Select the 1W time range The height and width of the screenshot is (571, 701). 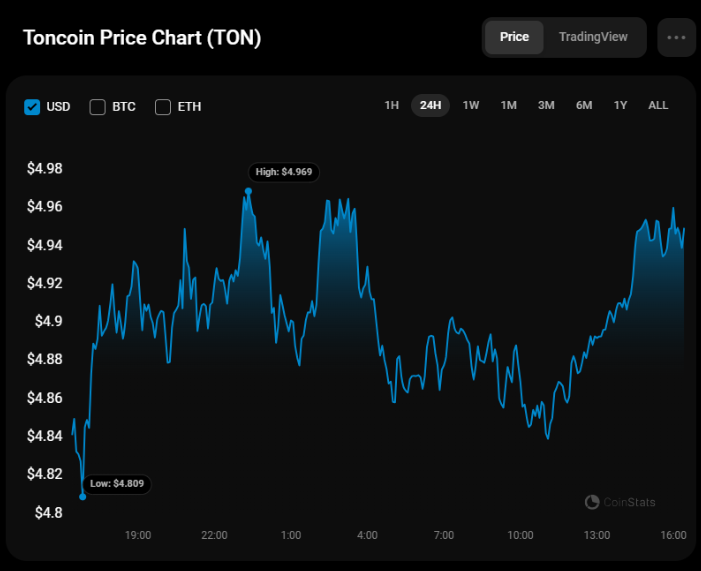coord(471,106)
